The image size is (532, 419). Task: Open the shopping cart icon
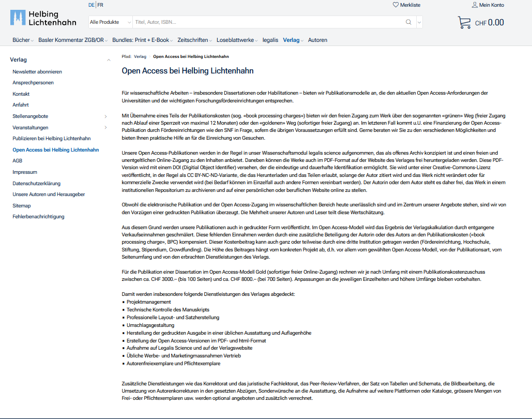[464, 22]
